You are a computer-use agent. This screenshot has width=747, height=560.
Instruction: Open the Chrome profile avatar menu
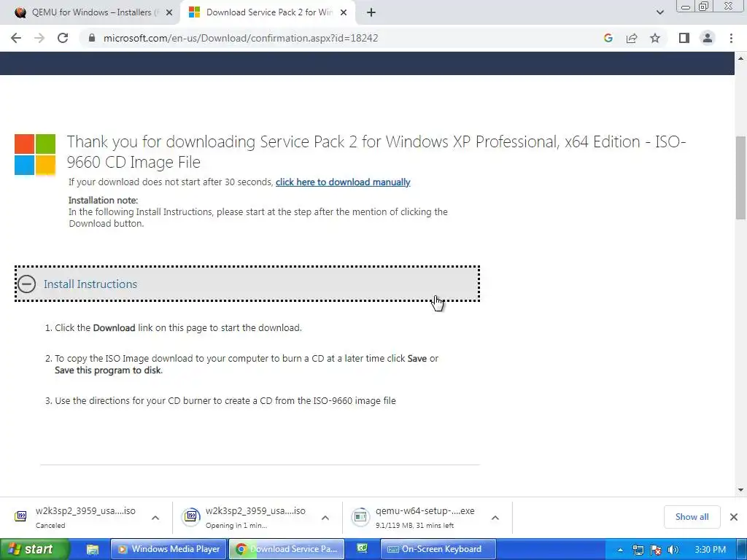point(708,38)
